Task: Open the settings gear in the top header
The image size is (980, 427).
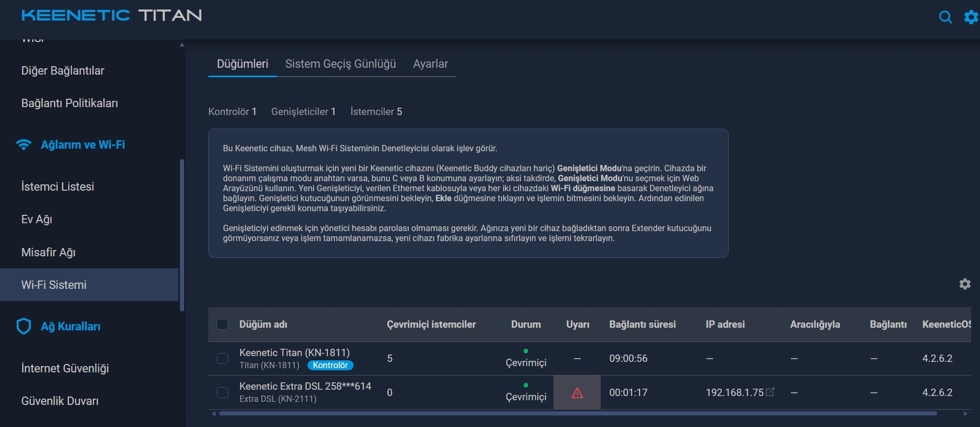Action: coord(971,17)
